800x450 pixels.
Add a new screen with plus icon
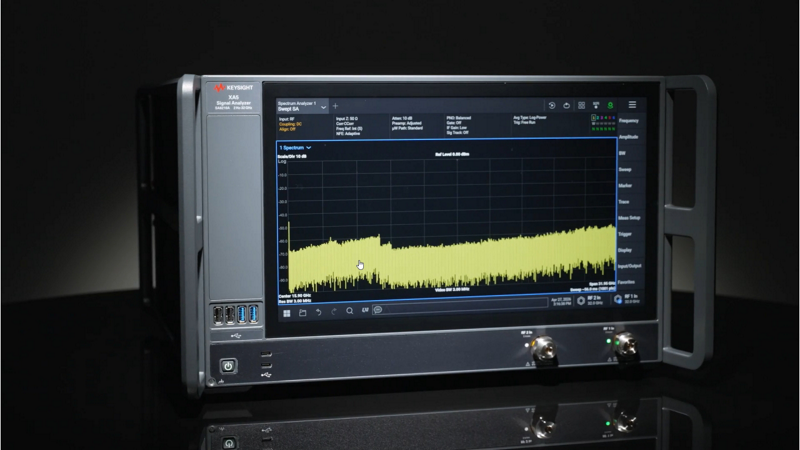pos(335,106)
